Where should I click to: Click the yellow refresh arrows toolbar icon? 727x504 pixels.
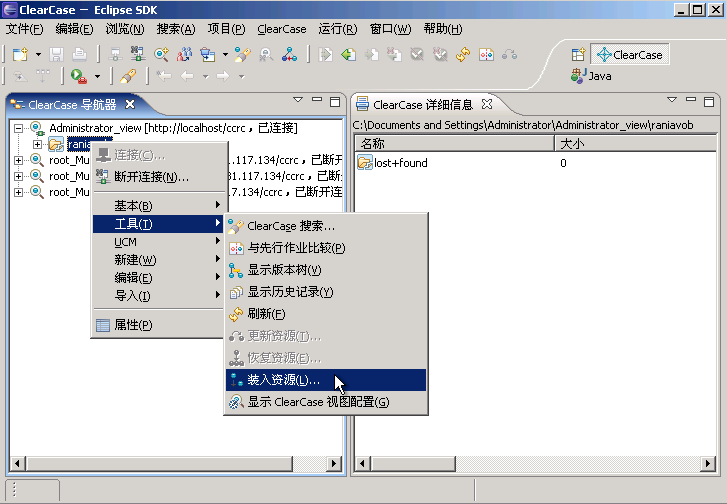[463, 55]
